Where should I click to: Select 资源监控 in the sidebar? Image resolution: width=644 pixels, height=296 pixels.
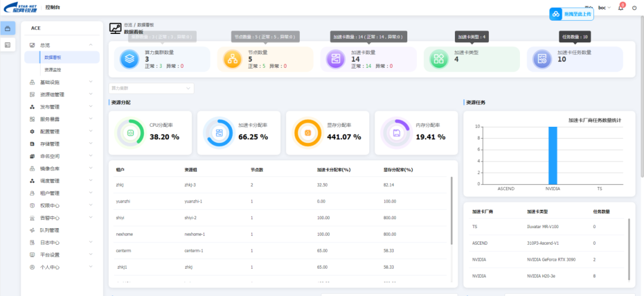(x=53, y=70)
